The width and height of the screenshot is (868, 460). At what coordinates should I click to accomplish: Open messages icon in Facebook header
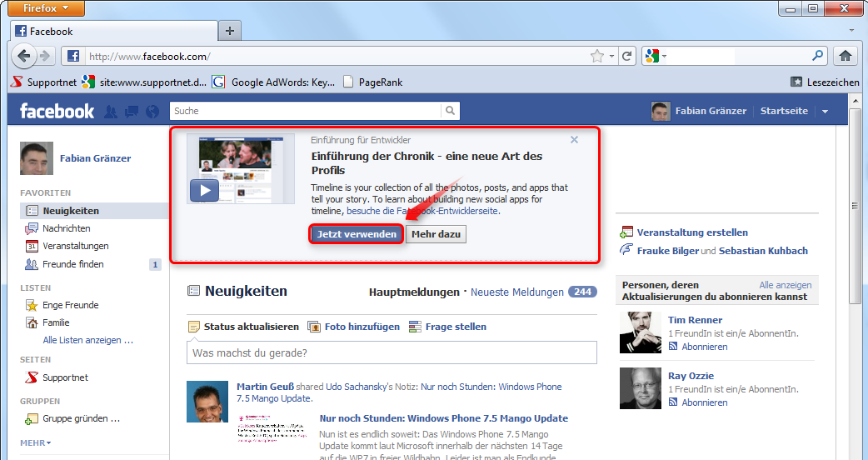pos(132,112)
